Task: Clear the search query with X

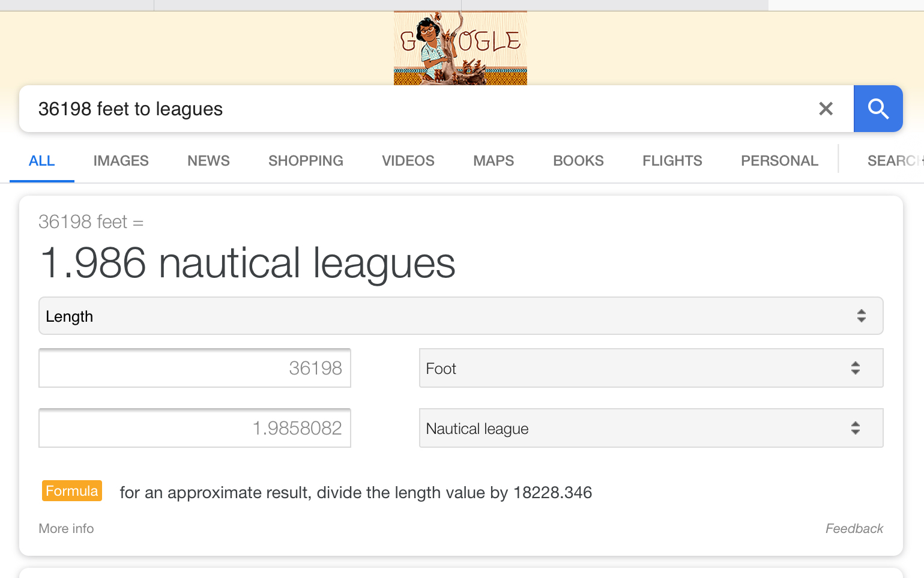Action: pos(826,109)
